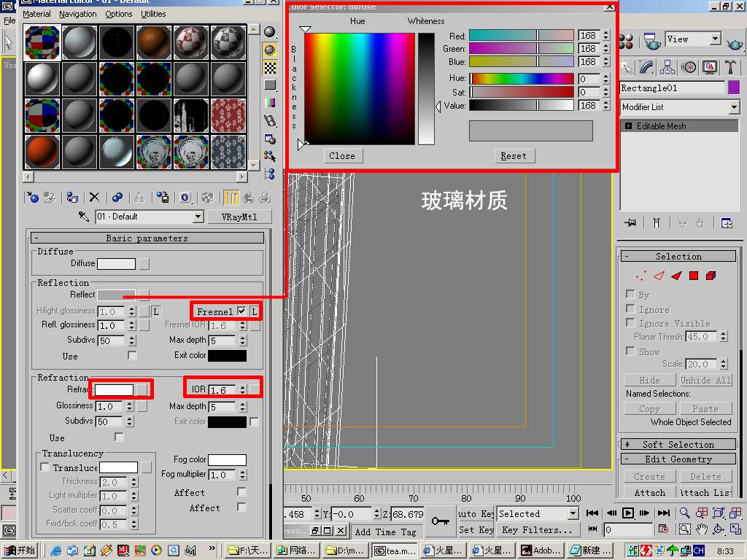Select the Element sub-object level icon

(x=711, y=276)
